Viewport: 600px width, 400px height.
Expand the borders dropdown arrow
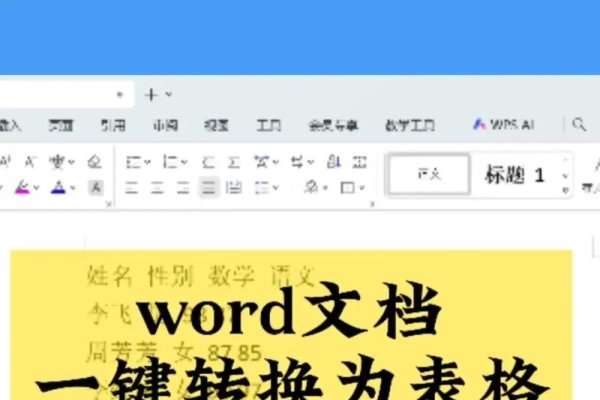coord(362,188)
